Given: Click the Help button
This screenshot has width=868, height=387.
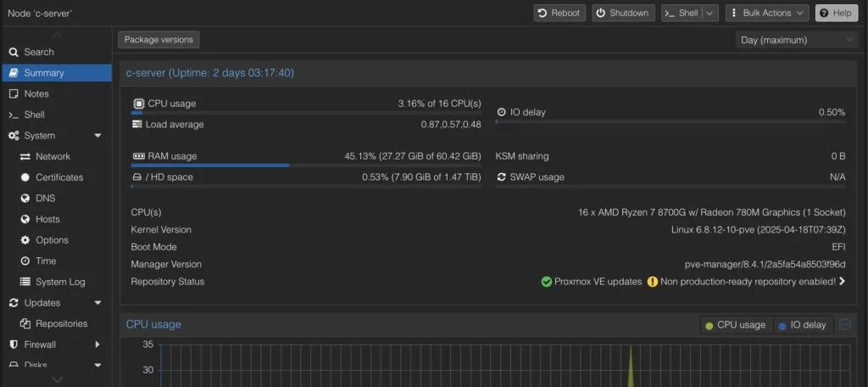Looking at the screenshot, I should 836,14.
